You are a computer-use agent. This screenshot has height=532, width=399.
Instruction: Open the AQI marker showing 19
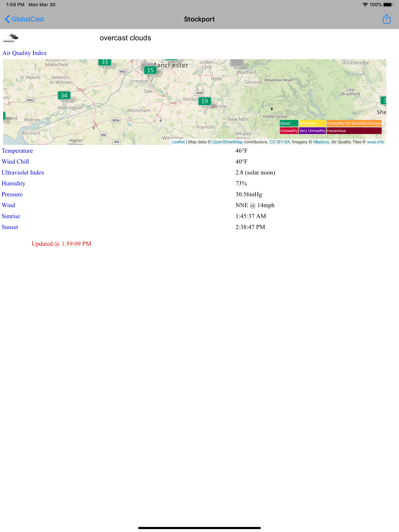205,101
